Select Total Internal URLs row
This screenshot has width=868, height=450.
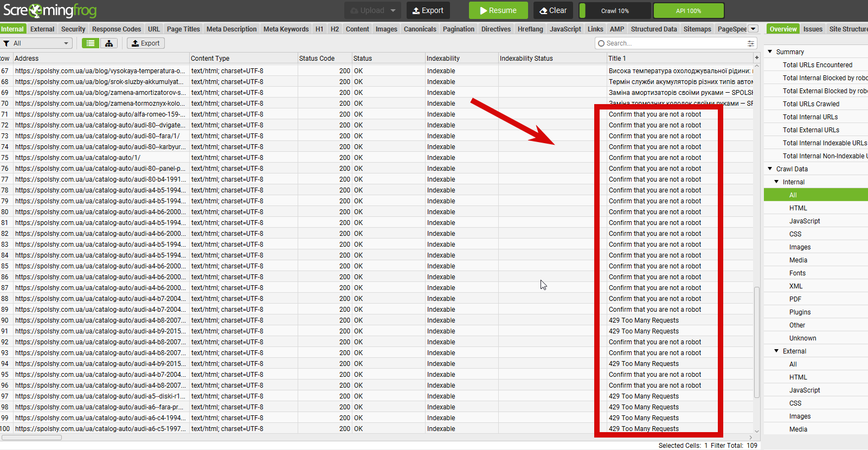point(810,117)
